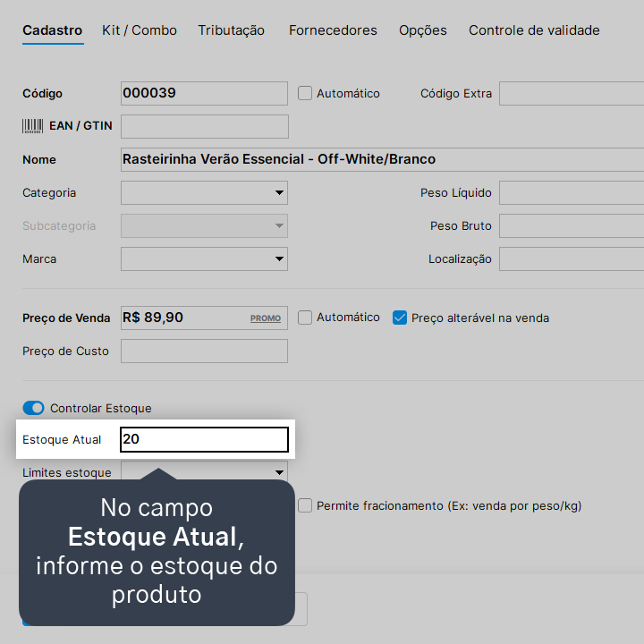Click the Preço de Custo field
644x644 pixels.
(204, 352)
